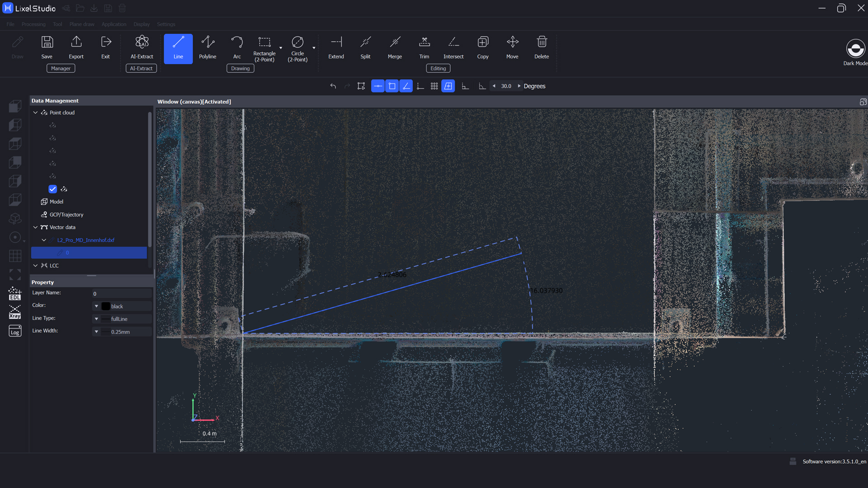Select the Polyline drawing tool
The height and width of the screenshot is (488, 868).
[x=208, y=47]
